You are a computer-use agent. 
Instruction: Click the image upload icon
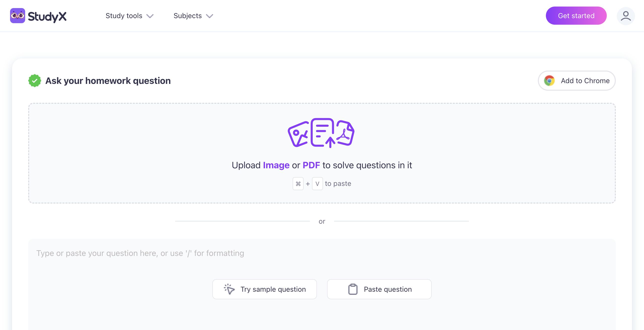point(298,134)
